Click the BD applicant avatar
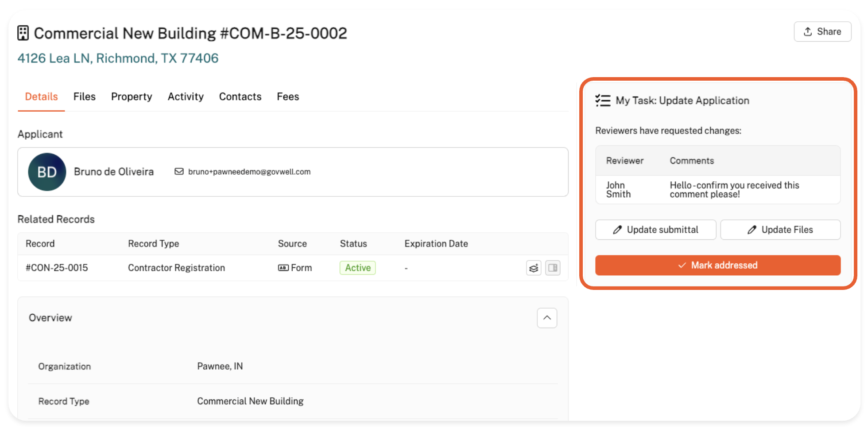 47,172
